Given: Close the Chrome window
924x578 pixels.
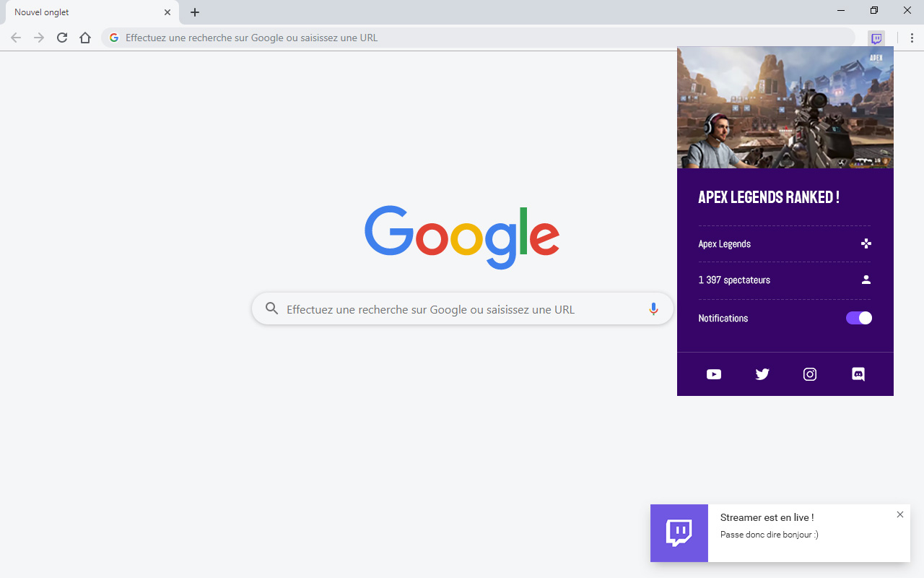Looking at the screenshot, I should coord(907,11).
